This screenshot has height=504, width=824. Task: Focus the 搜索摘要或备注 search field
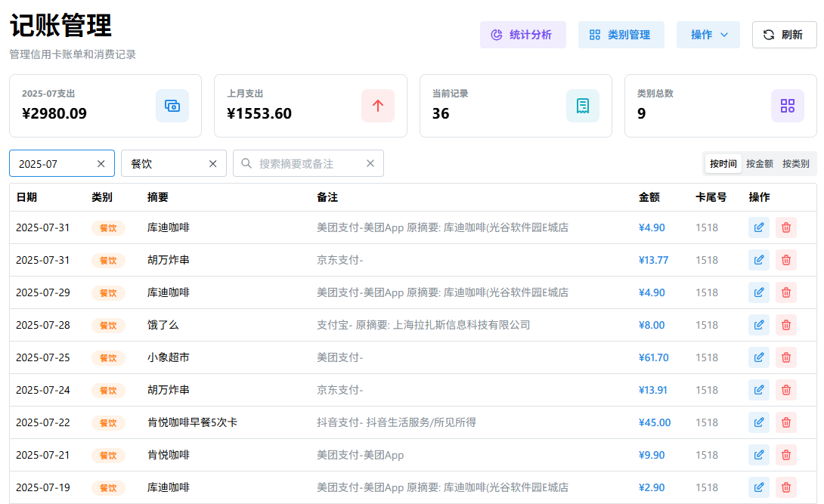tap(306, 164)
